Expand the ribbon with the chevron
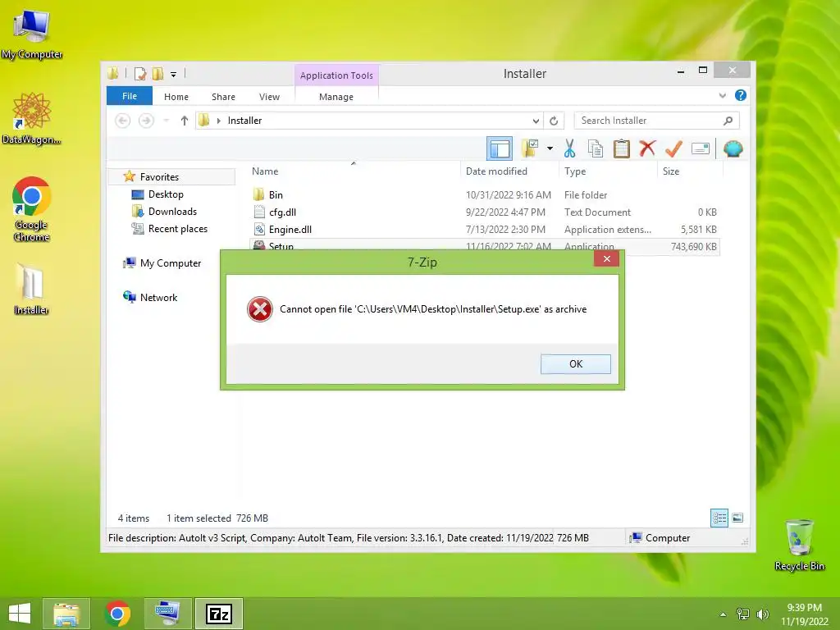 [x=722, y=95]
